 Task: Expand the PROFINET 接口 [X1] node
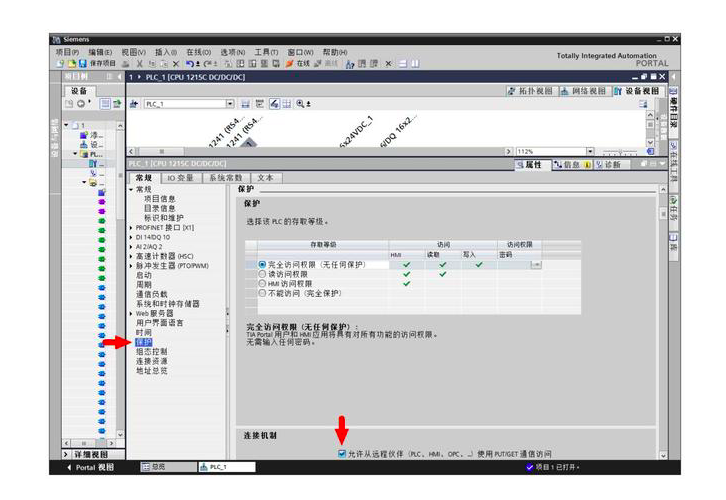(x=131, y=228)
